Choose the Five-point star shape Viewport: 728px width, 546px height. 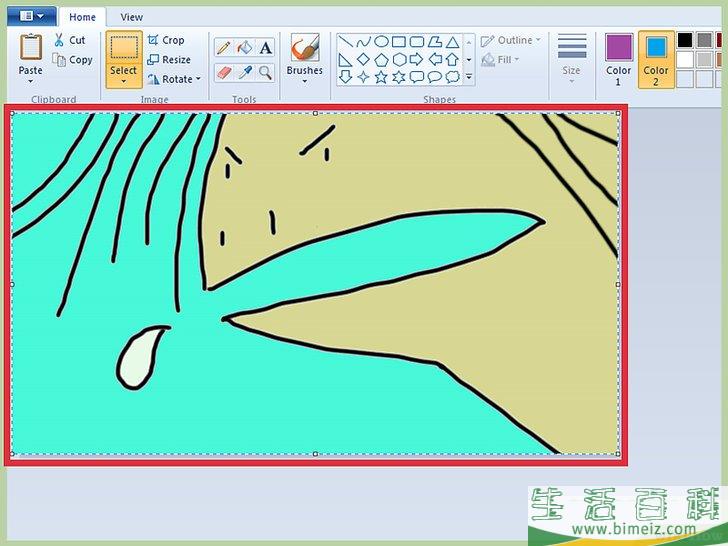tap(381, 77)
